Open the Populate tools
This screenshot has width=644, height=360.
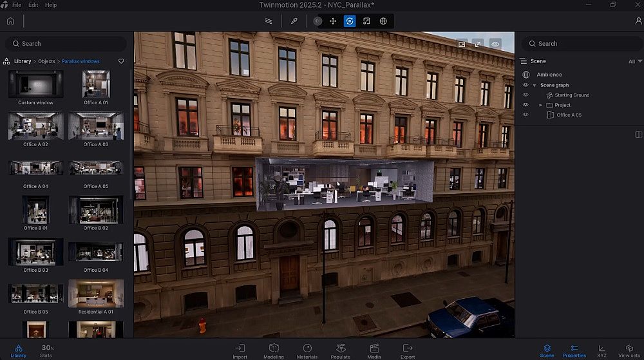341,351
